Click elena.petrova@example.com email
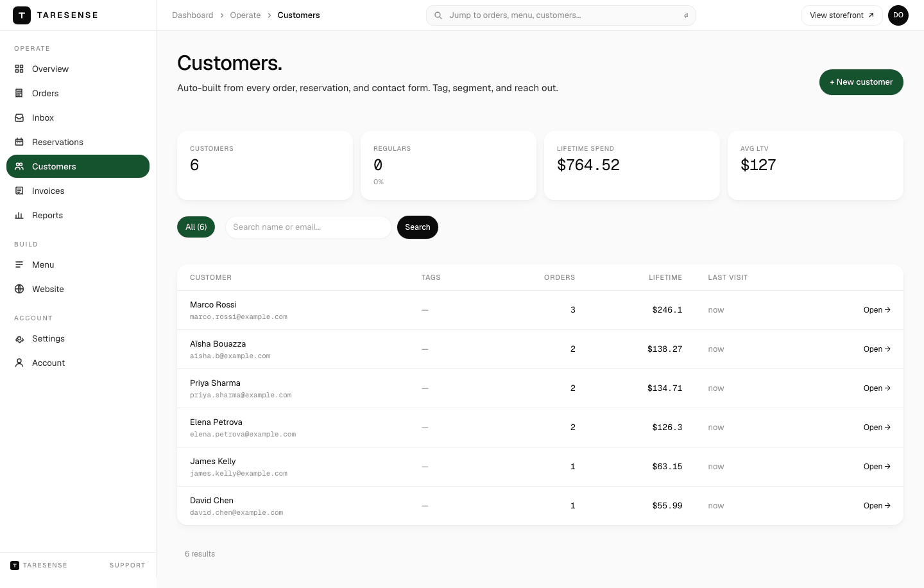 coord(243,435)
